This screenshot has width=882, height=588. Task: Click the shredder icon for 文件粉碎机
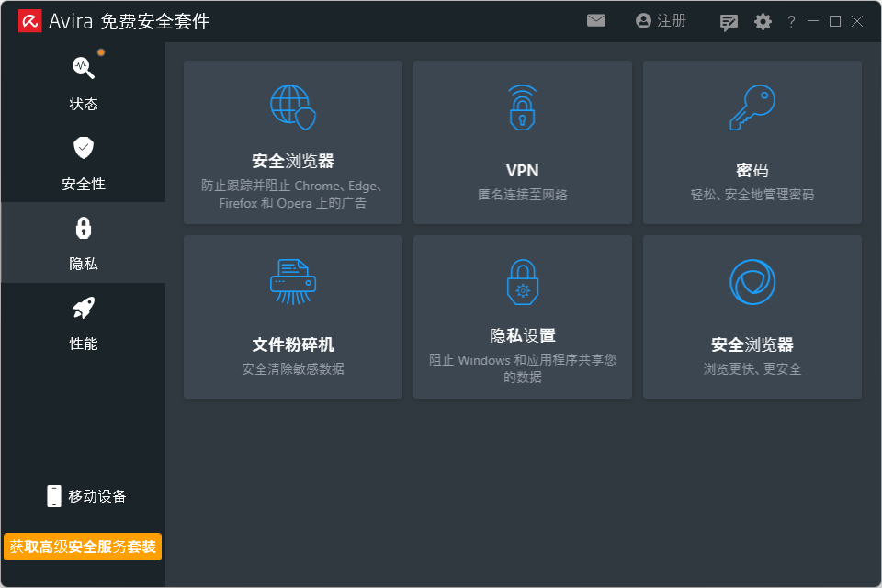pyautogui.click(x=293, y=282)
